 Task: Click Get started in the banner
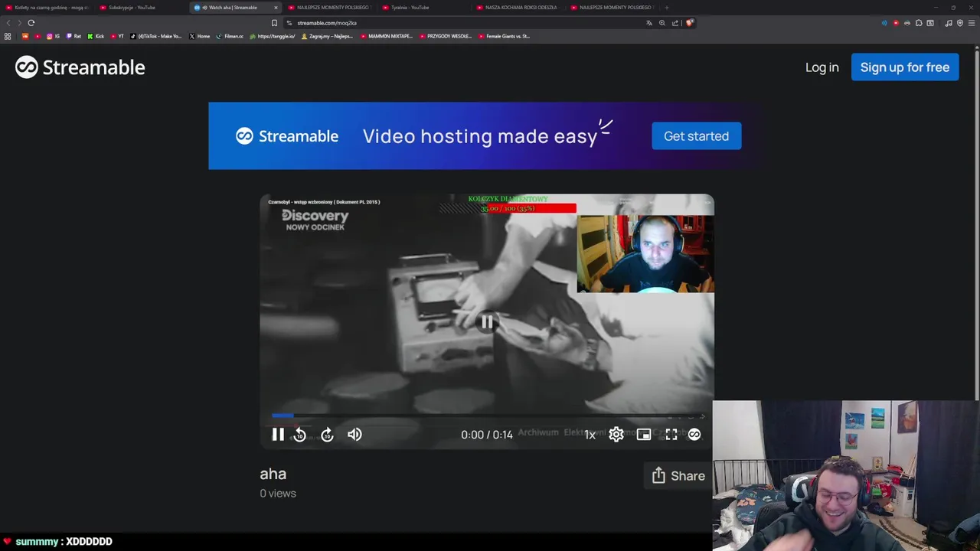tap(696, 136)
